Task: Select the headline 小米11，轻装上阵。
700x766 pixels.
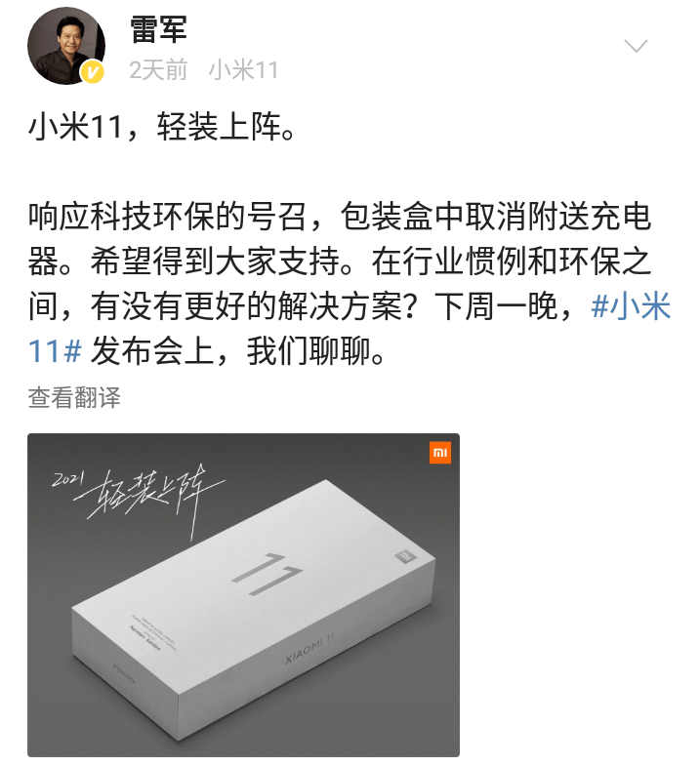Action: tap(162, 127)
